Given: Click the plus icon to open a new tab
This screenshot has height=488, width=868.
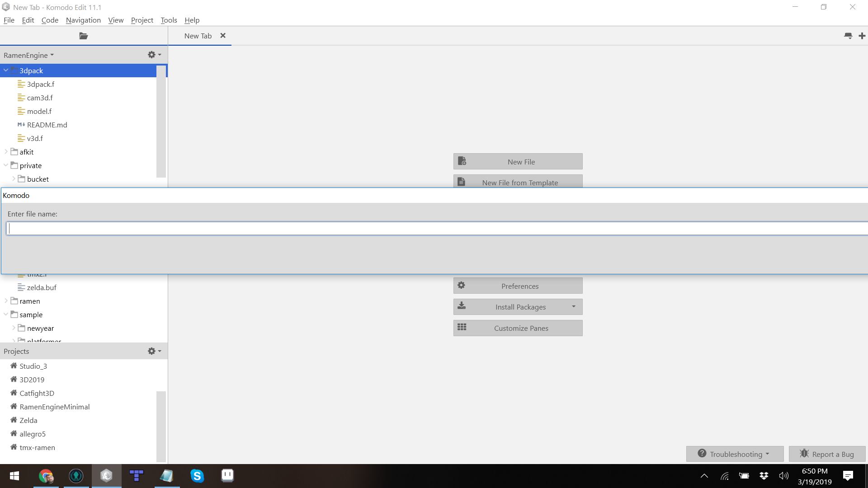Looking at the screenshot, I should [x=863, y=36].
